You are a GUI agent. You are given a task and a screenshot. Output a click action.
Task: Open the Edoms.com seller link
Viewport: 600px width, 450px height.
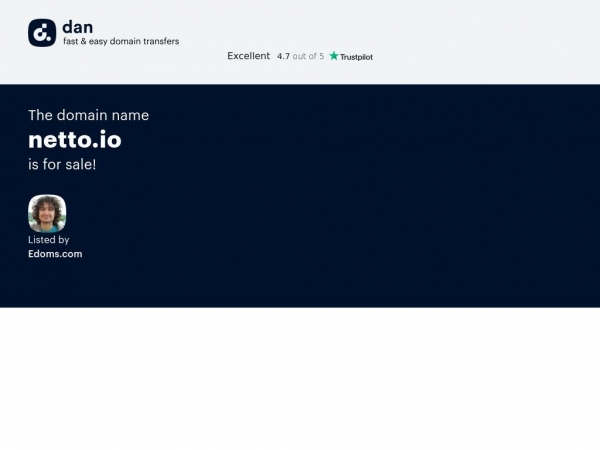point(55,254)
